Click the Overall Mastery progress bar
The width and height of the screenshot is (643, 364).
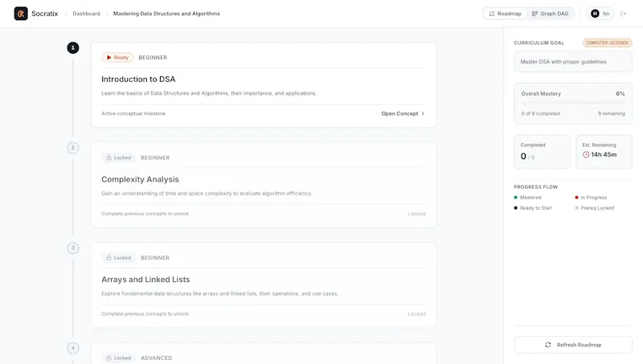coord(573,103)
